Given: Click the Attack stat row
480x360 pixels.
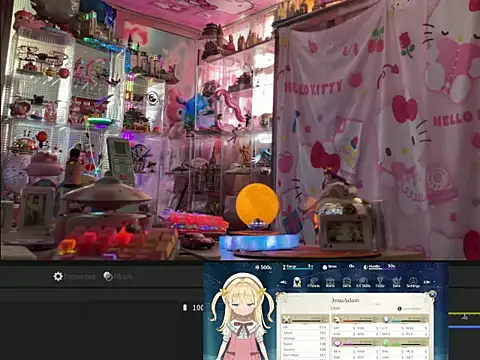Looking at the screenshot, I should coord(304,333).
